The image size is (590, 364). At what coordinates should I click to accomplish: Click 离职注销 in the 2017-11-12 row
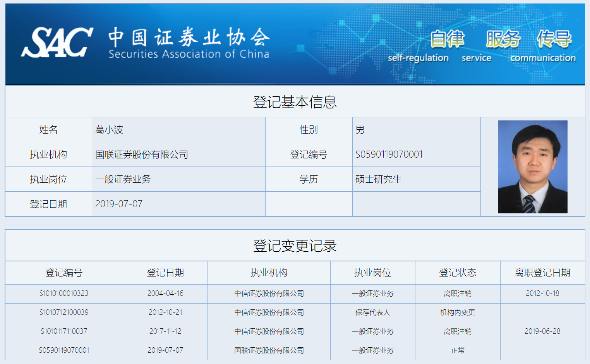click(458, 331)
